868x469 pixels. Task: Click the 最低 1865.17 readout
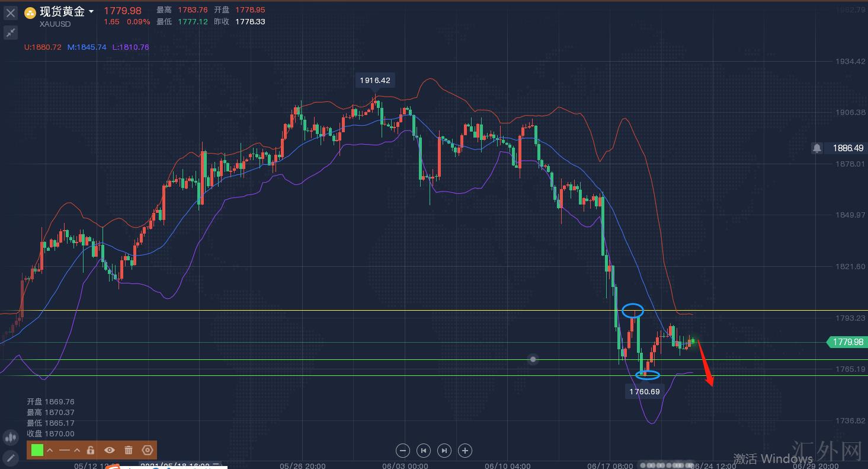[x=50, y=423]
